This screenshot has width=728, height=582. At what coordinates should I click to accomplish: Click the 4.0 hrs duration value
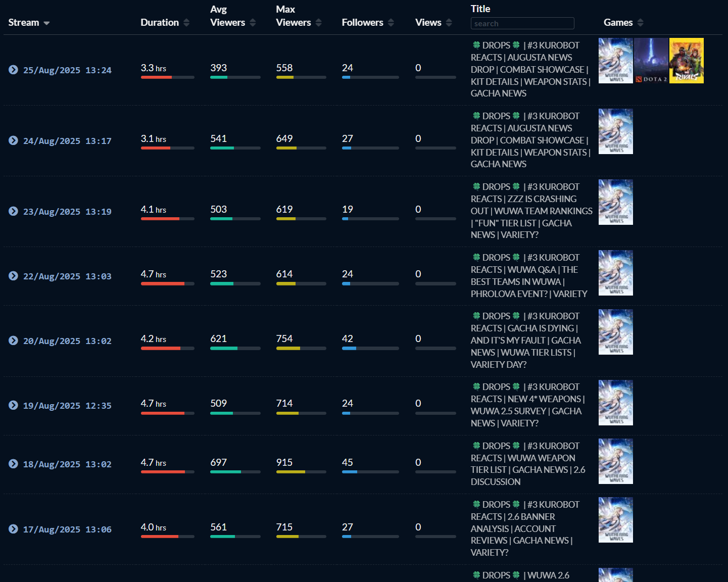click(x=154, y=527)
